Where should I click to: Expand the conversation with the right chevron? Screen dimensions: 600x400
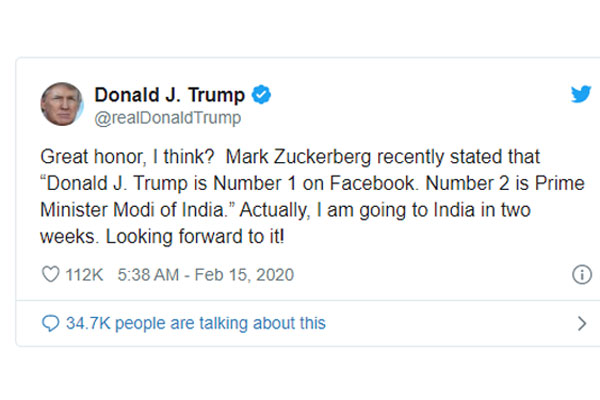(582, 323)
